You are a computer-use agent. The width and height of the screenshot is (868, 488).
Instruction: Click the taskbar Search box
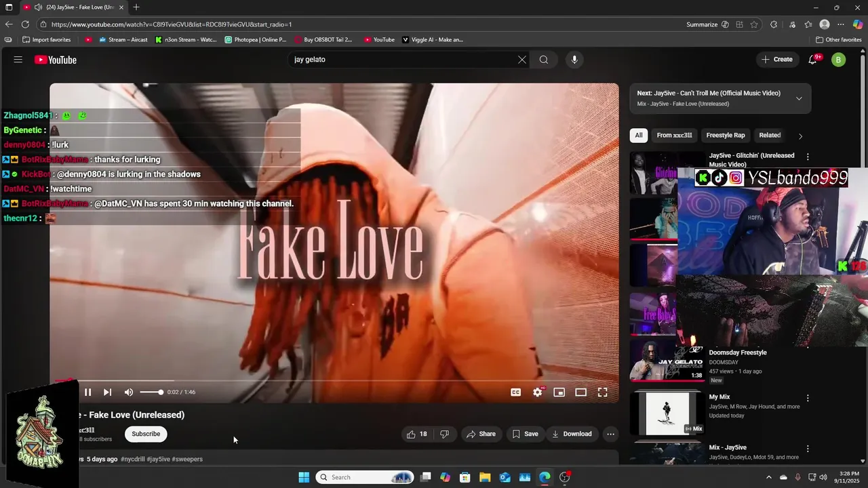tap(365, 477)
